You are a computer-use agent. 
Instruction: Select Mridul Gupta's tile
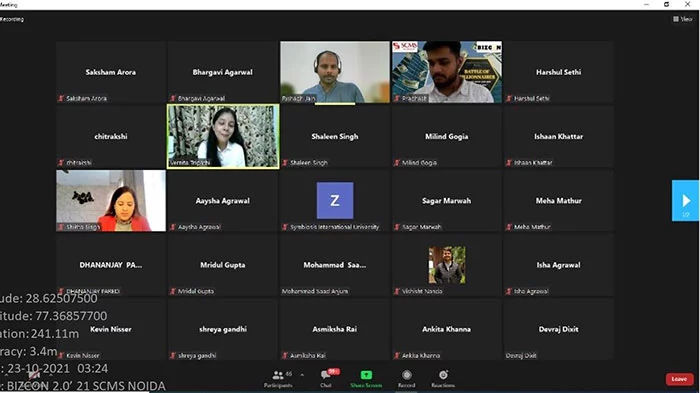click(223, 265)
